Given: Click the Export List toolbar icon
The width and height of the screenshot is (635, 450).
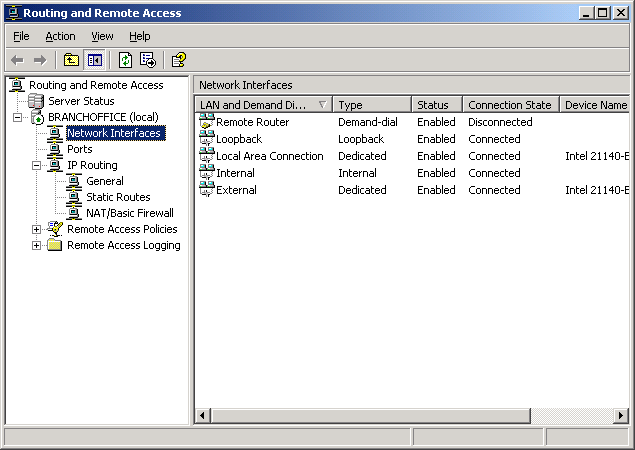Looking at the screenshot, I should click(x=148, y=60).
